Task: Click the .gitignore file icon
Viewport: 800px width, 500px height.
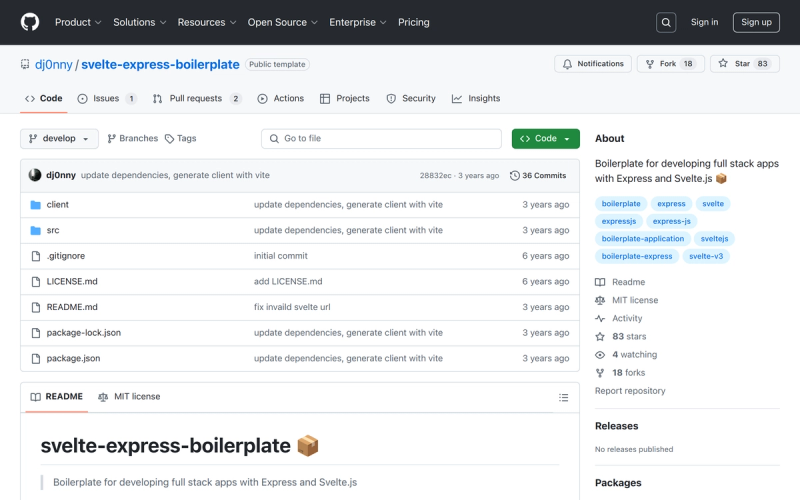Action: coord(36,256)
